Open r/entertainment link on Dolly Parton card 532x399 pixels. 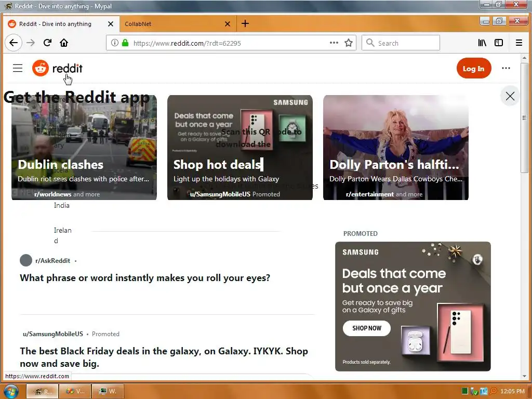pyautogui.click(x=369, y=194)
